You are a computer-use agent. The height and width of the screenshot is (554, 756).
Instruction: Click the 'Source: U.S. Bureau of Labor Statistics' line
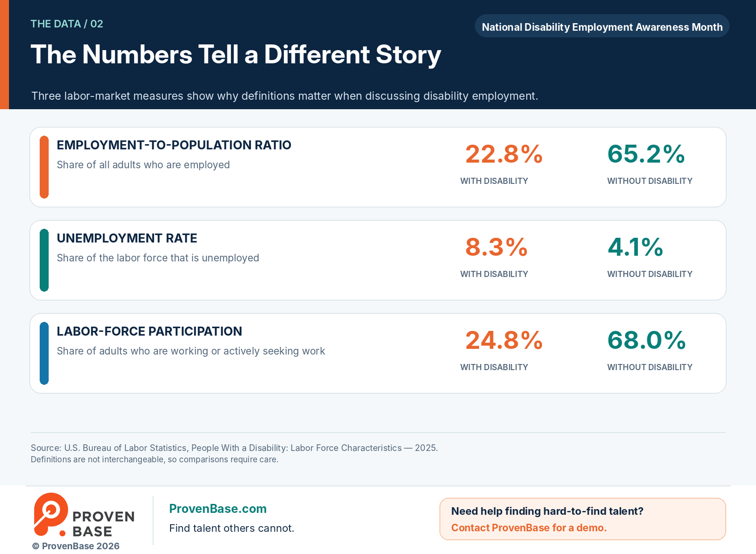coord(234,448)
